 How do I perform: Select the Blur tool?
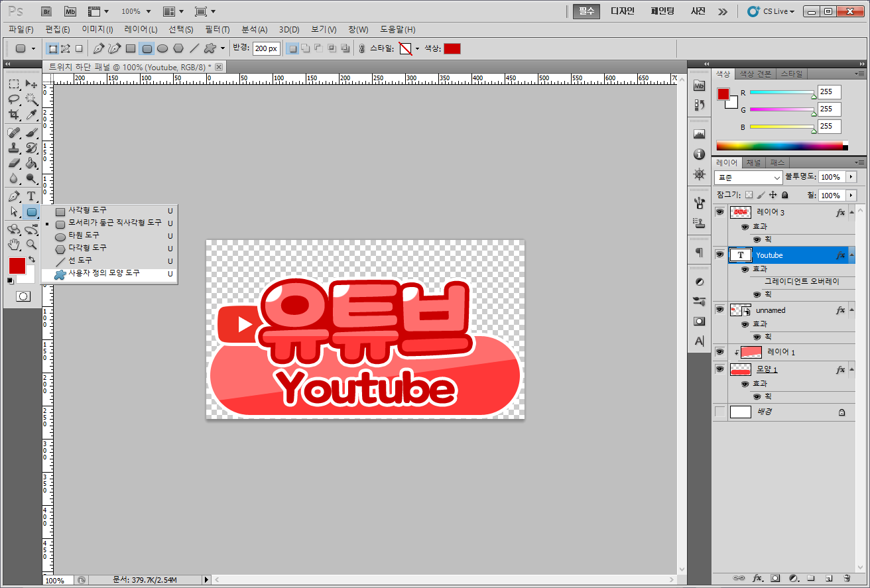(x=14, y=178)
